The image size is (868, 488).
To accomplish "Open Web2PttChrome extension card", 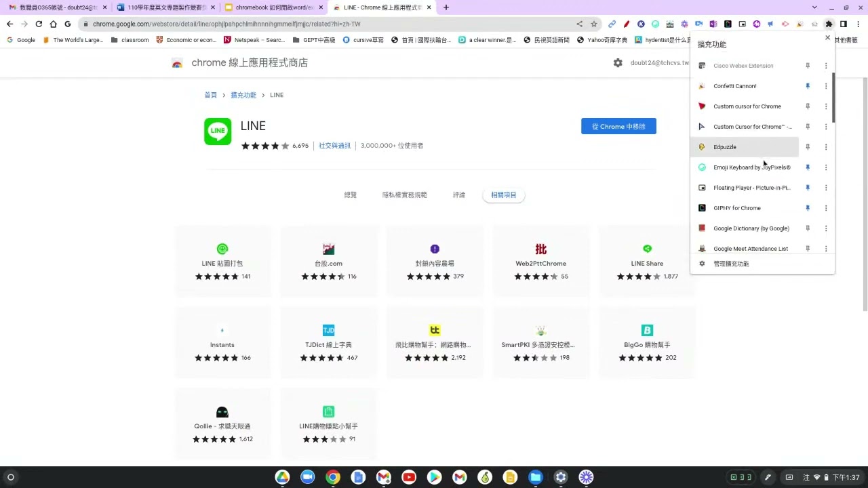I will point(540,262).
